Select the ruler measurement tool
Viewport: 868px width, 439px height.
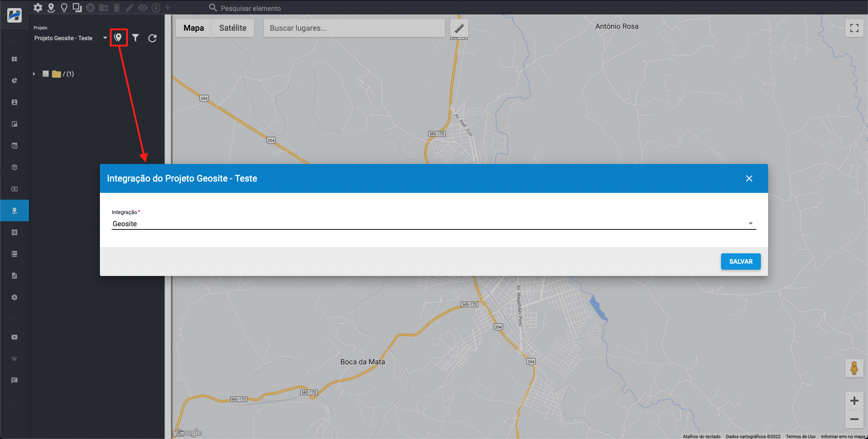click(459, 28)
